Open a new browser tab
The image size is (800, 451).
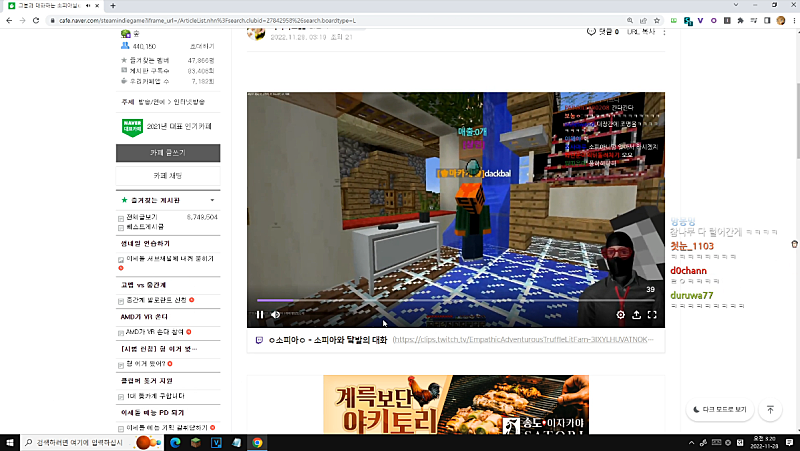[113, 6]
